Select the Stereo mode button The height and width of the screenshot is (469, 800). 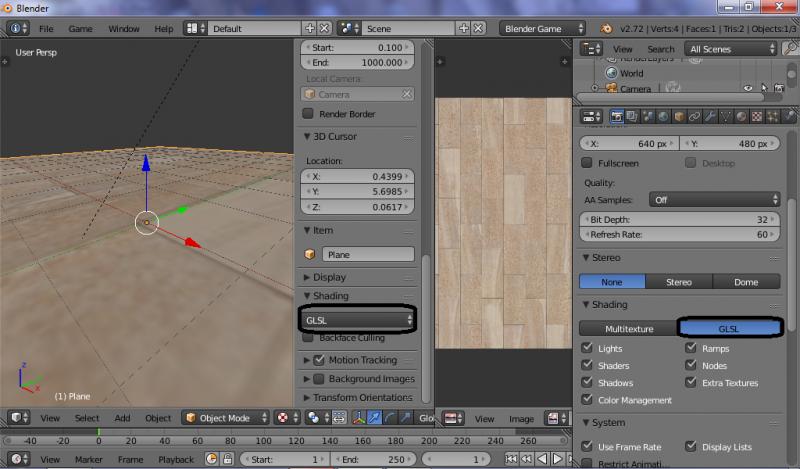[679, 282]
